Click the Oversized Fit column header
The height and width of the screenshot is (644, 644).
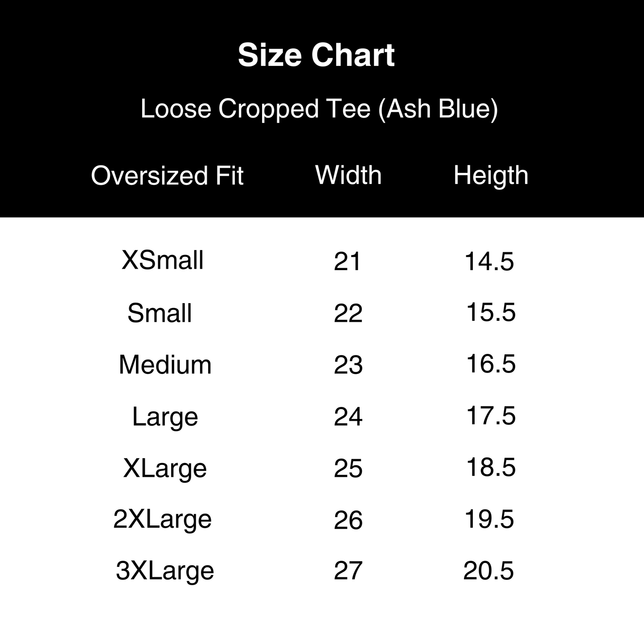(x=167, y=176)
